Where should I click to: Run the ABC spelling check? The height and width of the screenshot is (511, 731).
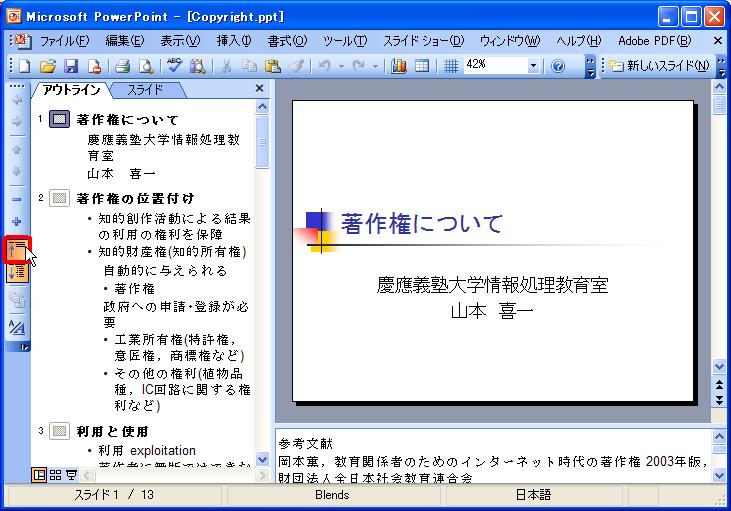click(174, 66)
